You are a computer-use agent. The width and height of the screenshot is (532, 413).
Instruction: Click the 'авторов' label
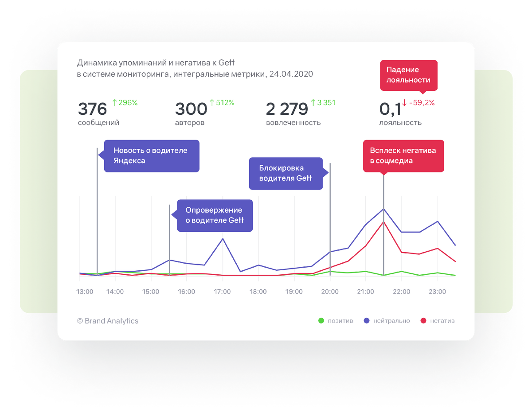click(x=190, y=123)
